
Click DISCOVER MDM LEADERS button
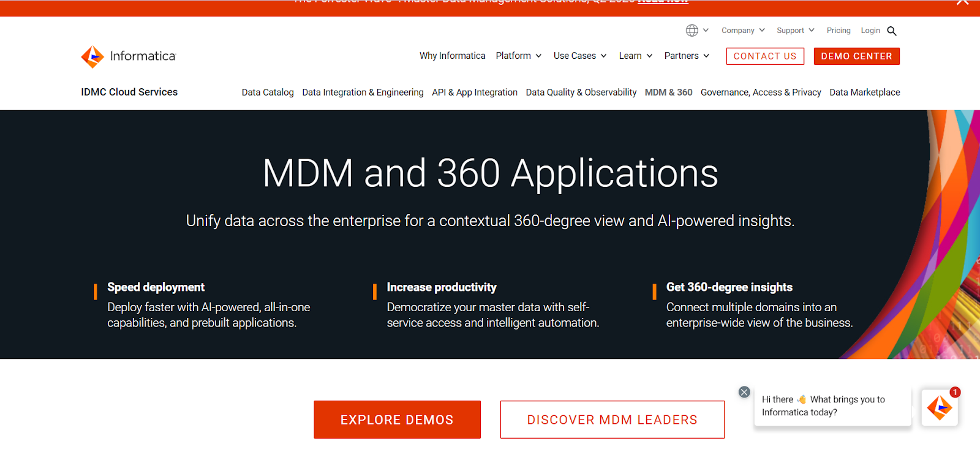click(612, 420)
